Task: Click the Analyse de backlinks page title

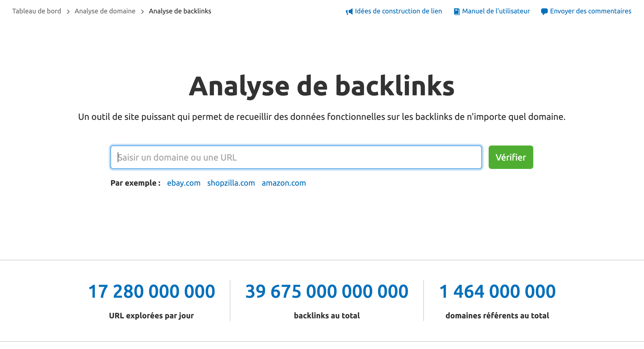Action: click(x=322, y=86)
